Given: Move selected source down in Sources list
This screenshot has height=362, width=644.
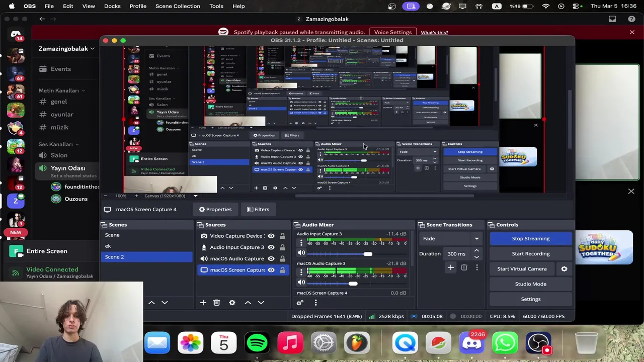Looking at the screenshot, I should (261, 303).
